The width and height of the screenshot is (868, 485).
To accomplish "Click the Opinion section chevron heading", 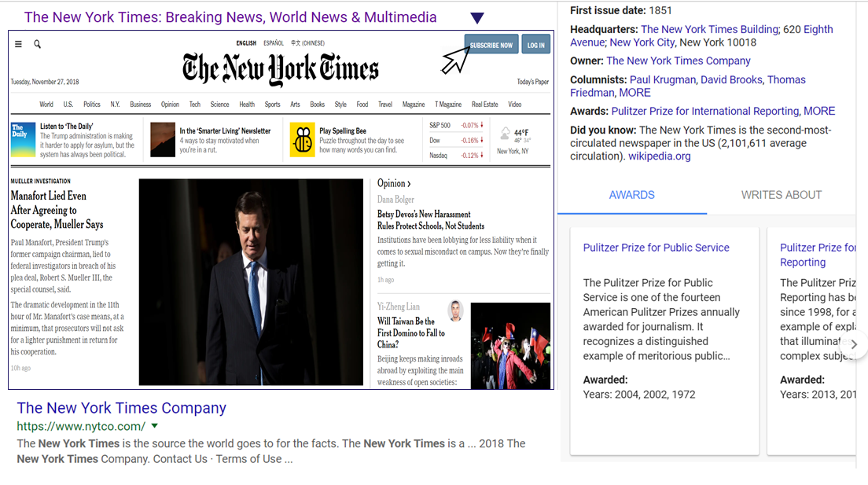I will pyautogui.click(x=394, y=183).
